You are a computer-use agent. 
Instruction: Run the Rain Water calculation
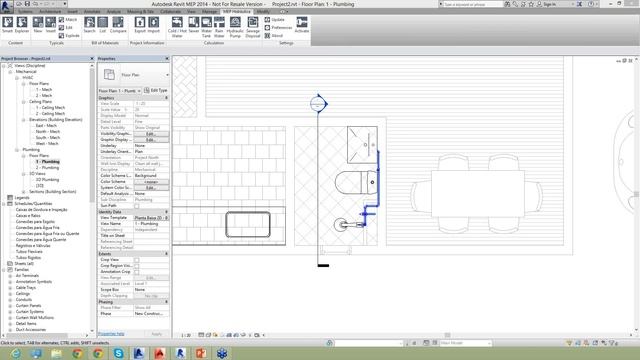219,27
